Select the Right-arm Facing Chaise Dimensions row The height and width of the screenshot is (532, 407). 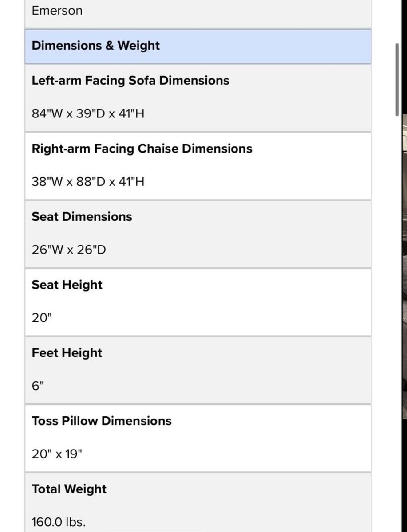pos(198,166)
